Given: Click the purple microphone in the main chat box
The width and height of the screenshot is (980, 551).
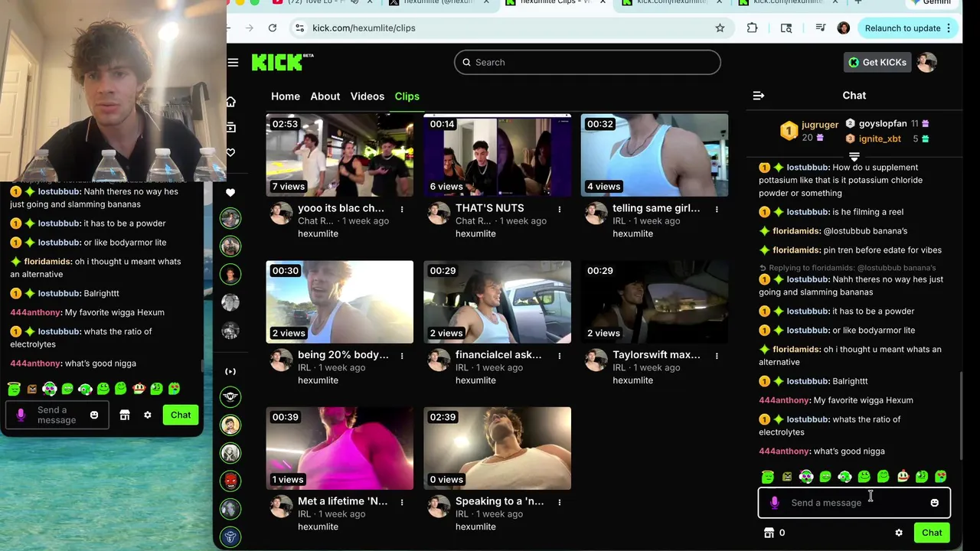Looking at the screenshot, I should click(x=774, y=503).
